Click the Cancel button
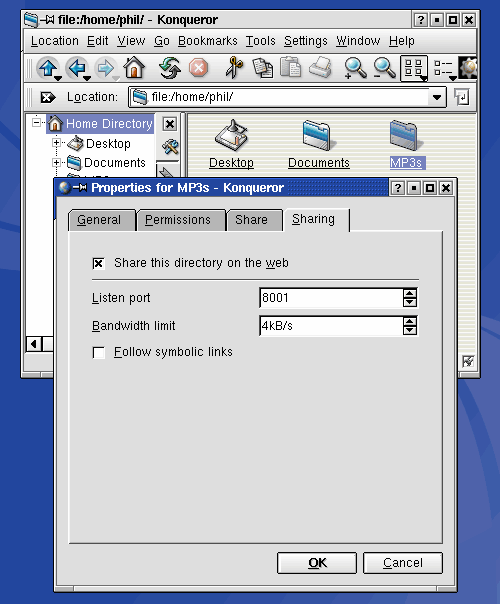The width and height of the screenshot is (500, 604). click(x=403, y=563)
